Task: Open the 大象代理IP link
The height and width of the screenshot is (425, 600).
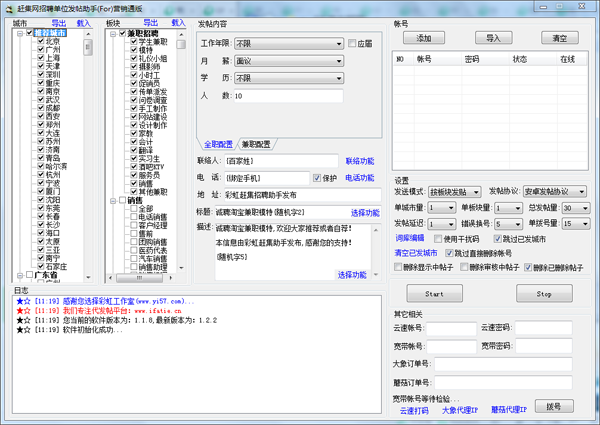Action: (x=460, y=410)
